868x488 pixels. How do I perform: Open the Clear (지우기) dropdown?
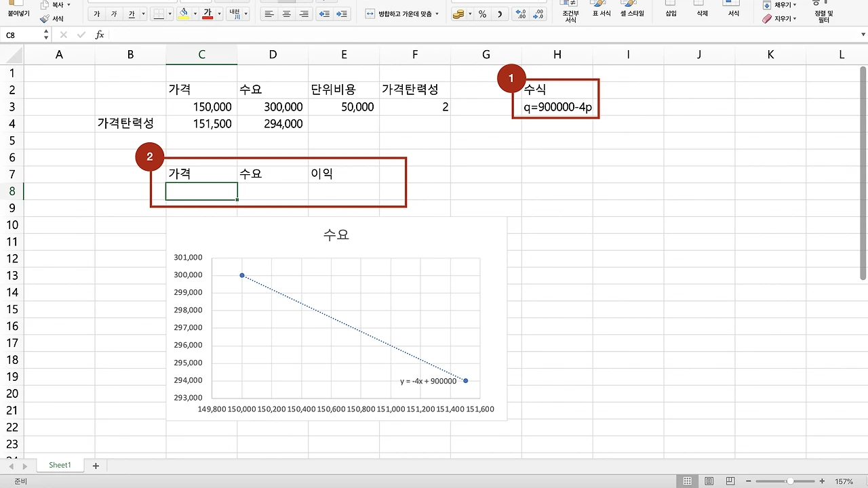(x=780, y=19)
